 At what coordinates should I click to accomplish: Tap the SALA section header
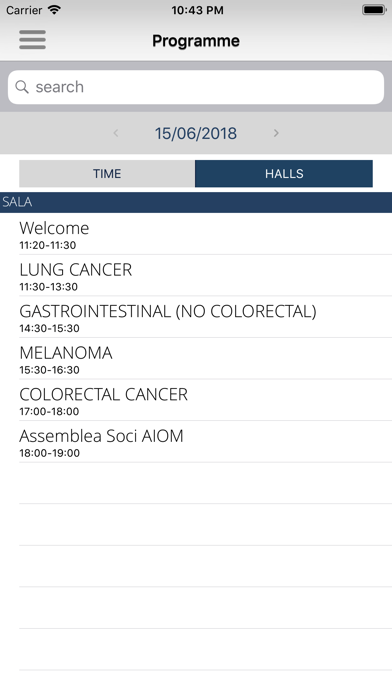196,202
